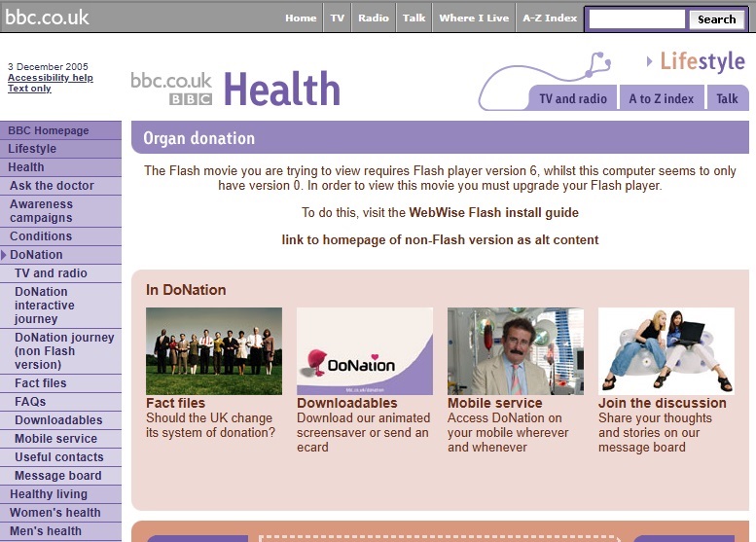Open Message board in the sidebar
This screenshot has height=542, width=756.
[60, 476]
